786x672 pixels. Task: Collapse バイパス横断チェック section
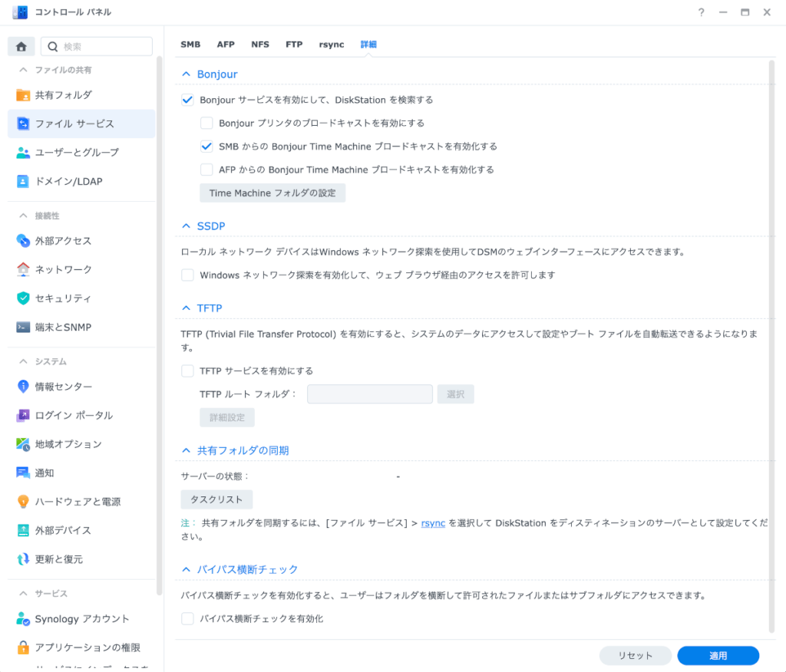pyautogui.click(x=186, y=569)
